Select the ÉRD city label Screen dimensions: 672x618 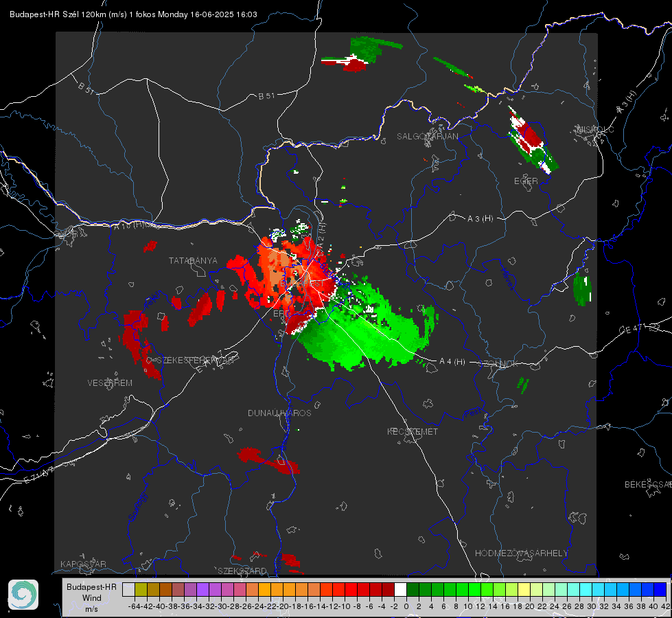coord(281,314)
